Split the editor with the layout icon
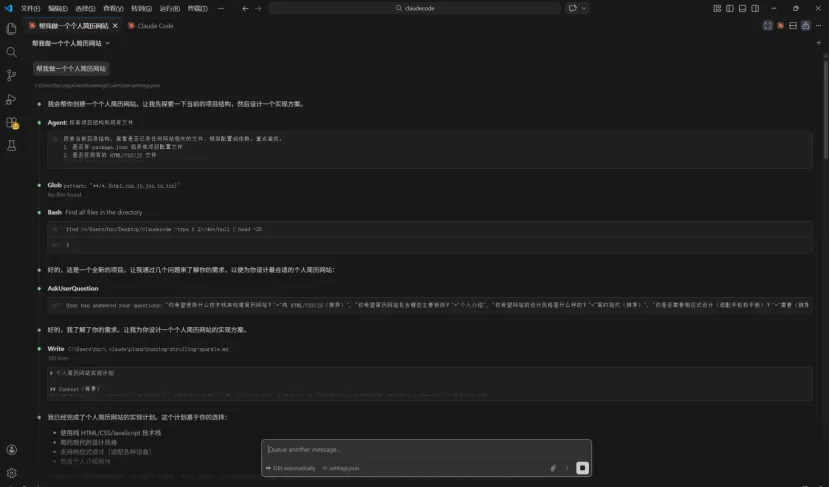Screen dimensions: 830x487 (x=793, y=25)
